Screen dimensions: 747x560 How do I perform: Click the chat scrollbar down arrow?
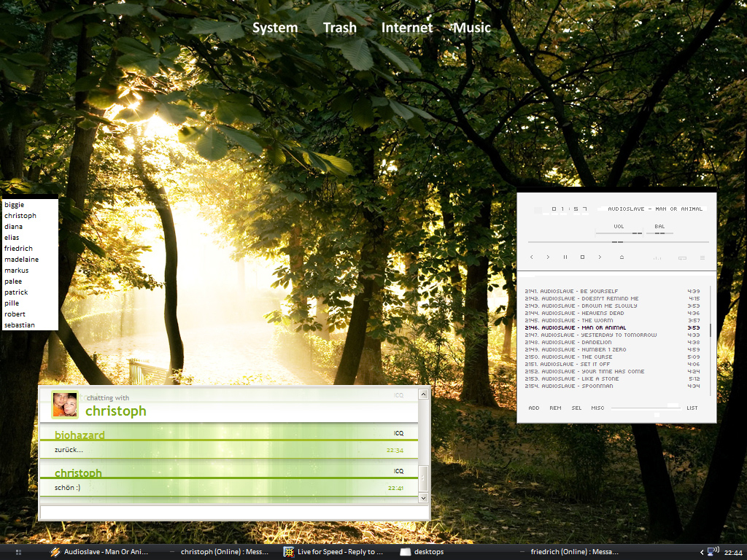point(423,498)
